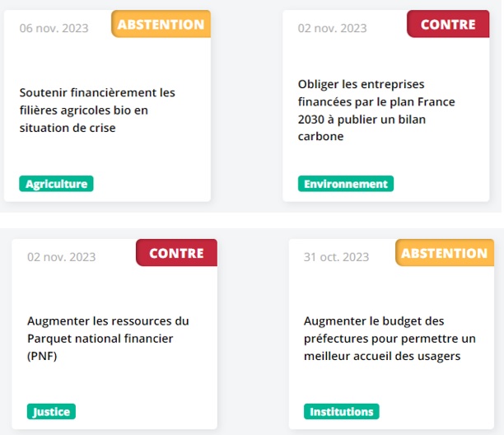
Task: Open "Augmenter les ressources du Parquet national financier" title
Action: point(108,338)
